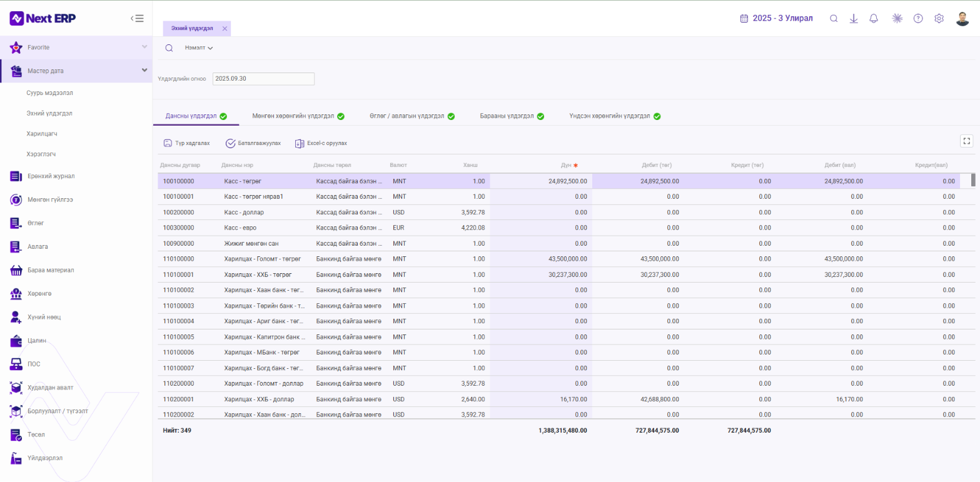Open the user avatar profile
Image resolution: width=980 pixels, height=482 pixels.
[x=962, y=18]
